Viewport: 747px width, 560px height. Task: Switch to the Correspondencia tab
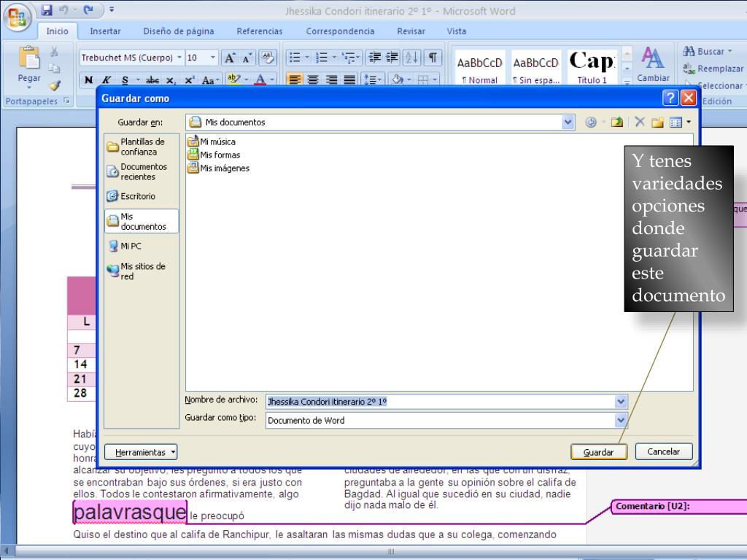(340, 31)
